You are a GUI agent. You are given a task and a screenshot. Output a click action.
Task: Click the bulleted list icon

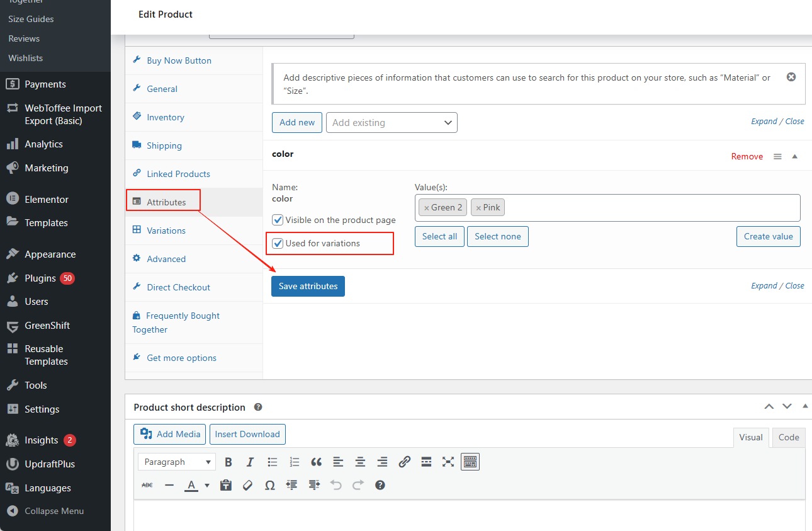pos(272,462)
